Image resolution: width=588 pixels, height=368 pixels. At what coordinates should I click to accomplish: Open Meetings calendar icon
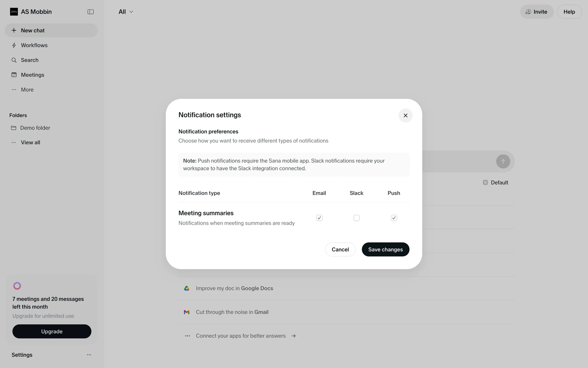coord(14,75)
